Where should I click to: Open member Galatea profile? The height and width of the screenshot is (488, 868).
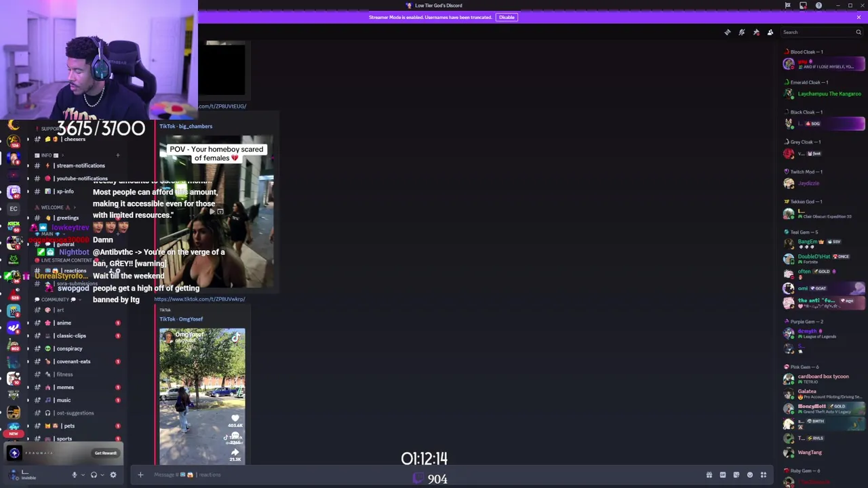tap(824, 393)
